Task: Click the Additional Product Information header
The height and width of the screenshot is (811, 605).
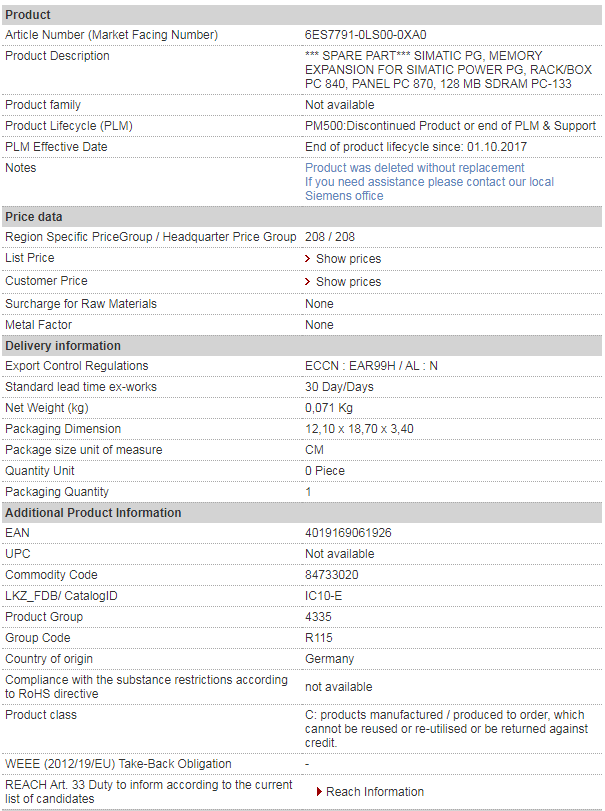Action: [302, 513]
